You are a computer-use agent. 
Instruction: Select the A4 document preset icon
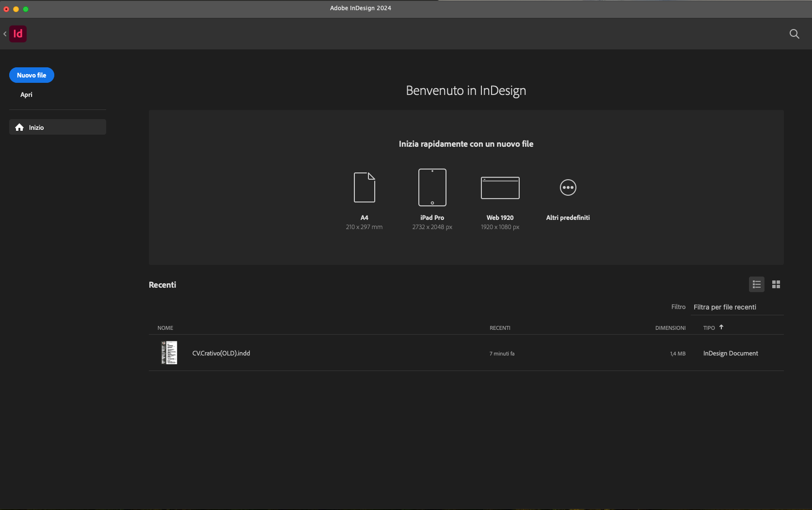(x=365, y=187)
